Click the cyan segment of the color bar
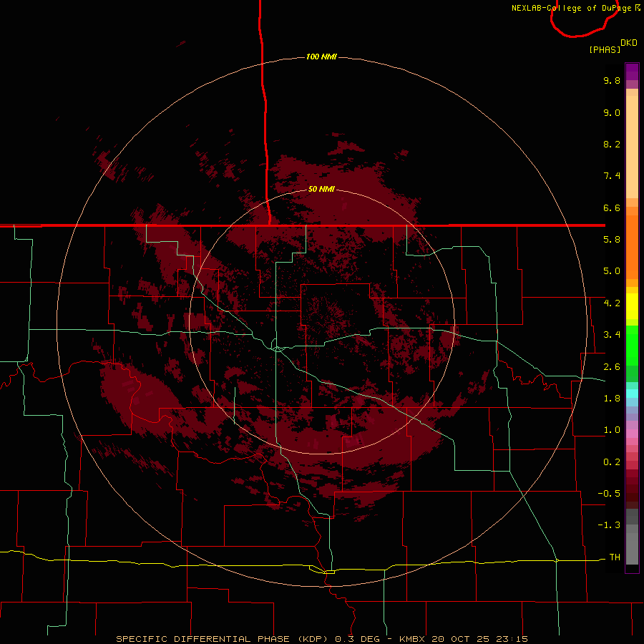Image resolution: width=644 pixels, height=644 pixels. [632, 394]
